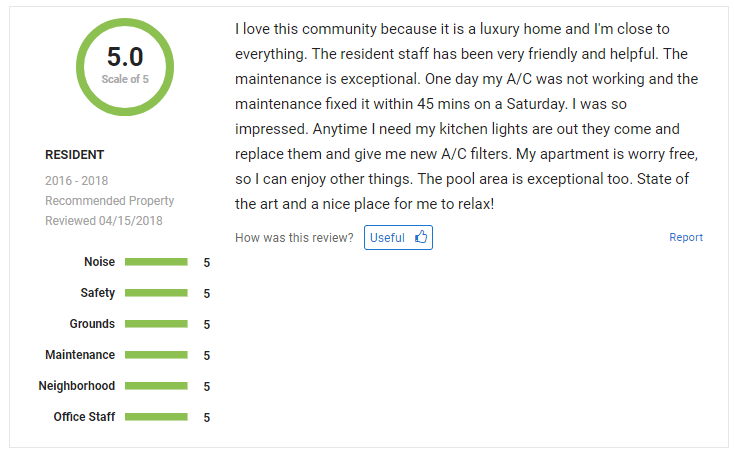Click the Recommended Property text
This screenshot has width=735, height=454.
pos(109,201)
